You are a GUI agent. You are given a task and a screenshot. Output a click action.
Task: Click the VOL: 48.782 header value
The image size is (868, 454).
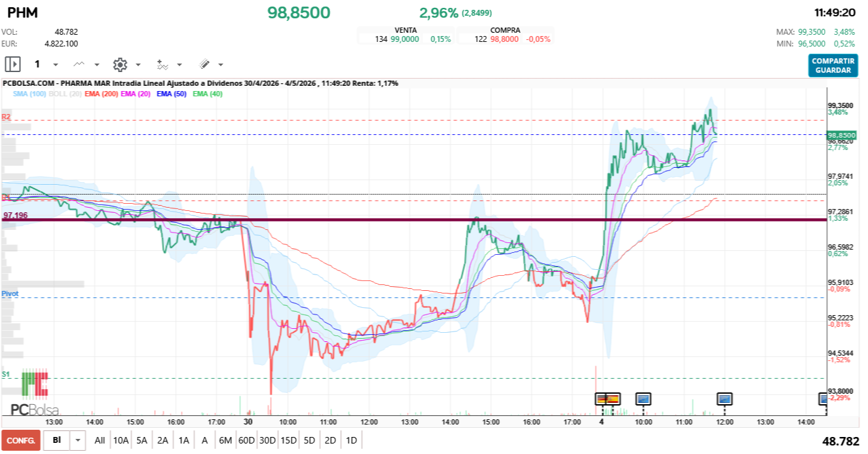point(66,31)
